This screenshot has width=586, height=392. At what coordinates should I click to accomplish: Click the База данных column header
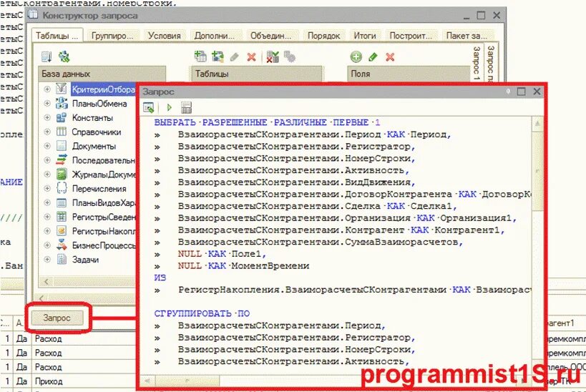102,74
